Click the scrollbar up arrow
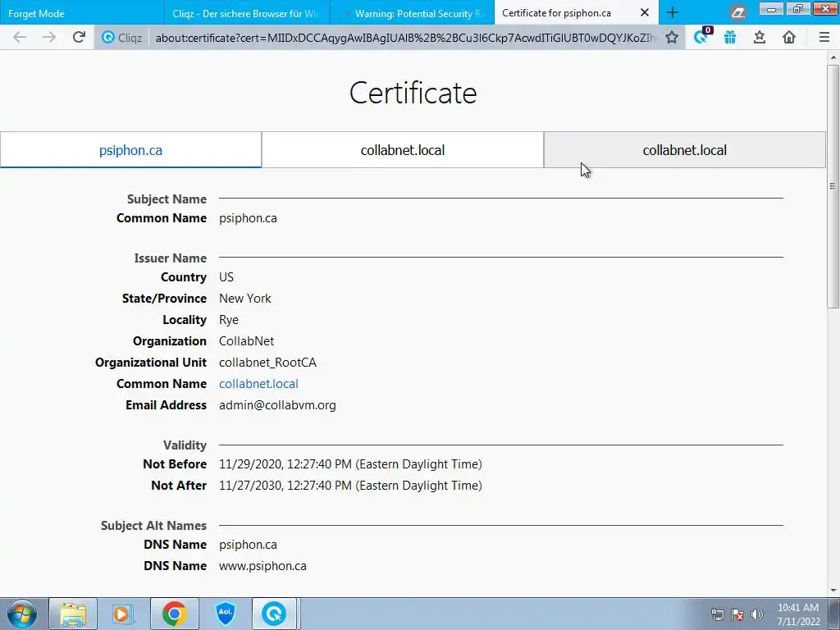Viewport: 840px width, 630px height. coord(833,57)
